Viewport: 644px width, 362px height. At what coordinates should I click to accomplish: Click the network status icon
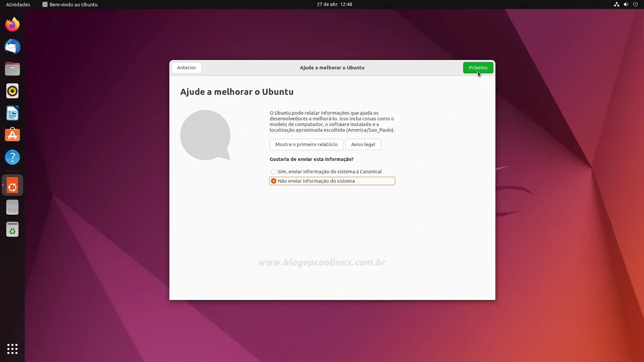(616, 4)
